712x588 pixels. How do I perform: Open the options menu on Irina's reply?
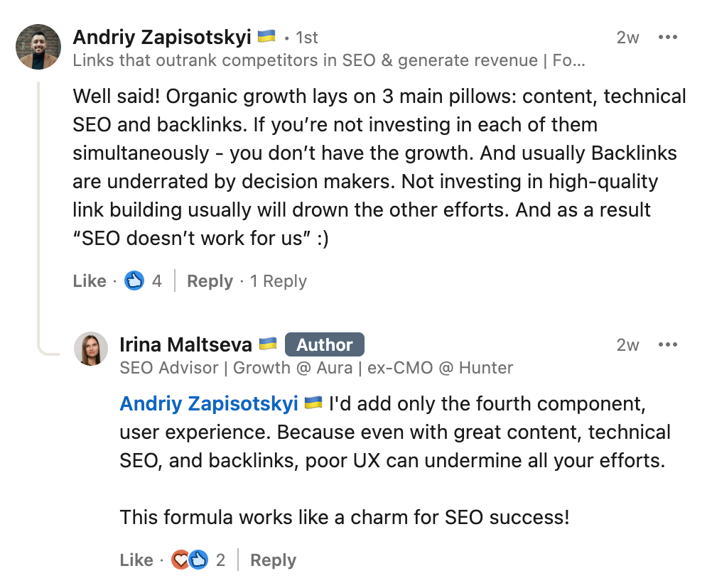coord(668,344)
